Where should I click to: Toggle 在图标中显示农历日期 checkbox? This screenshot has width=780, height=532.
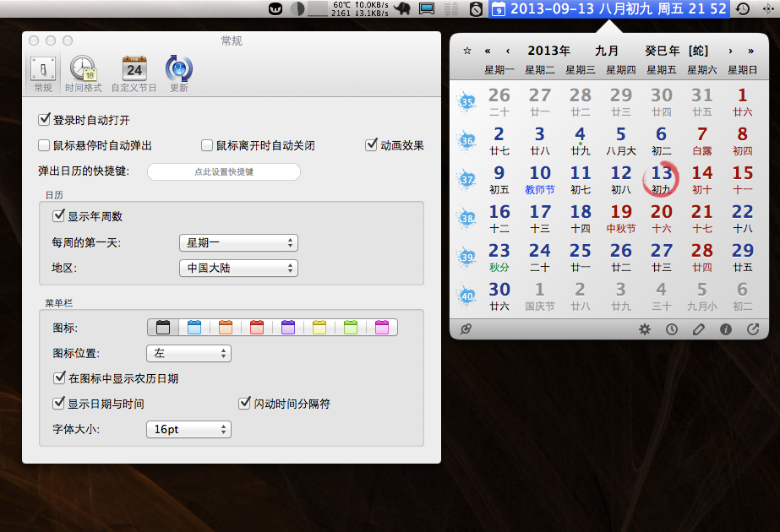59,377
